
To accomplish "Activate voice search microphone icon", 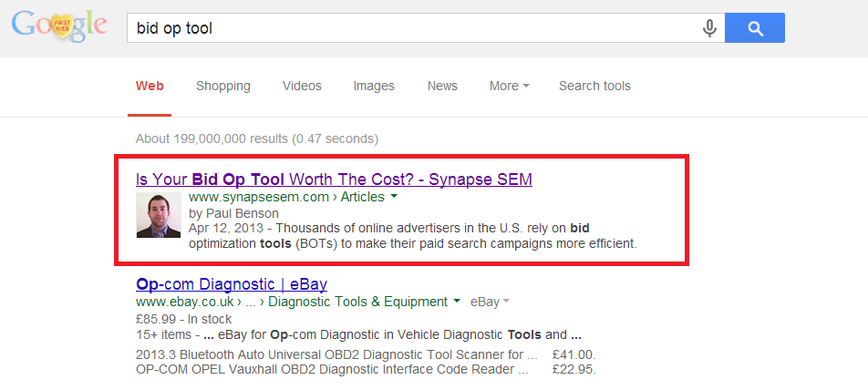I will click(x=709, y=27).
